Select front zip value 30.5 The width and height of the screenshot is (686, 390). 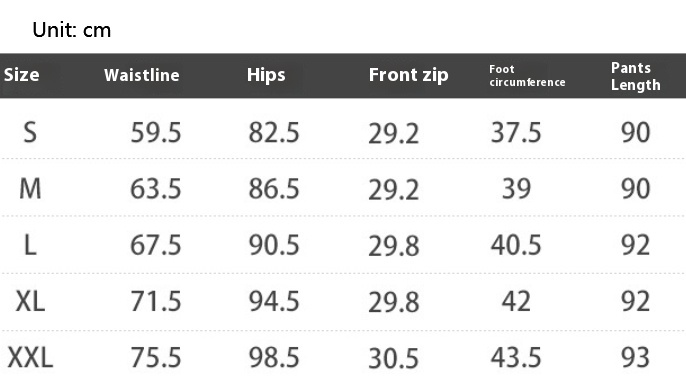coord(394,359)
